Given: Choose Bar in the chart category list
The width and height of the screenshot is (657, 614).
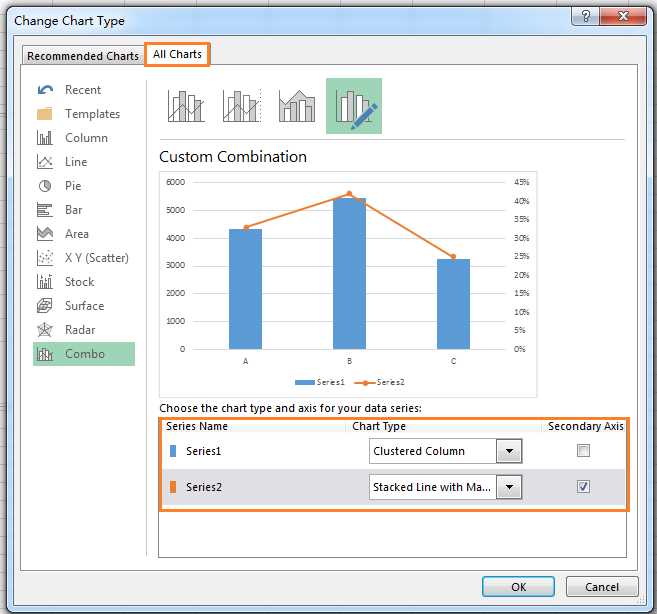Looking at the screenshot, I should click(x=84, y=210).
